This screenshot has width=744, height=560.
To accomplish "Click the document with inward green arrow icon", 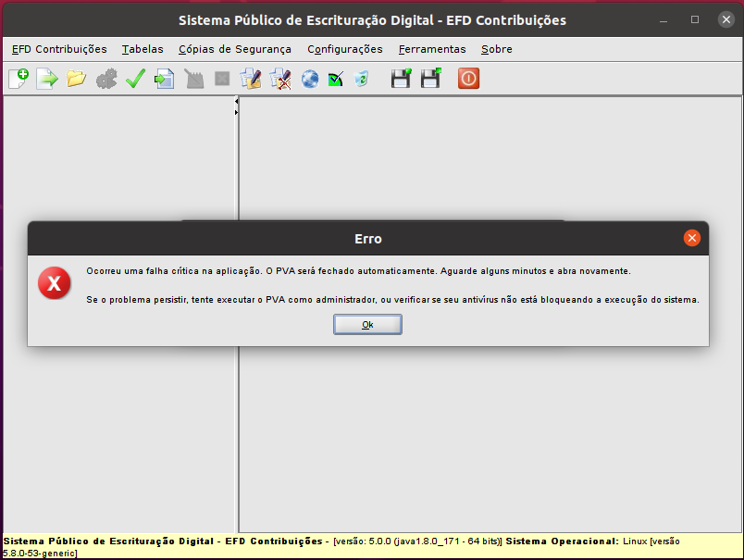I will pos(164,79).
